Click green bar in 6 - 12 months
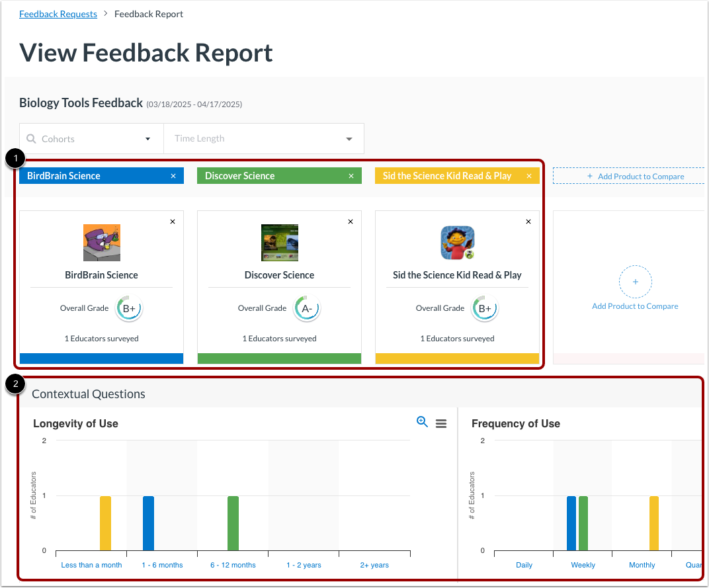The width and height of the screenshot is (709, 588). tap(233, 523)
